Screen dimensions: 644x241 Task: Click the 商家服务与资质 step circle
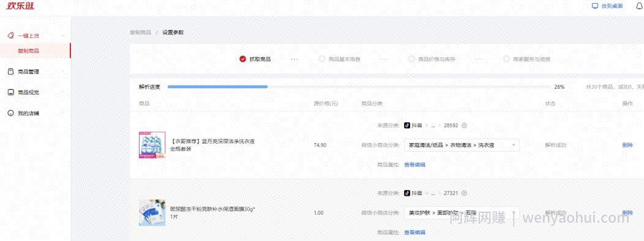coord(506,59)
